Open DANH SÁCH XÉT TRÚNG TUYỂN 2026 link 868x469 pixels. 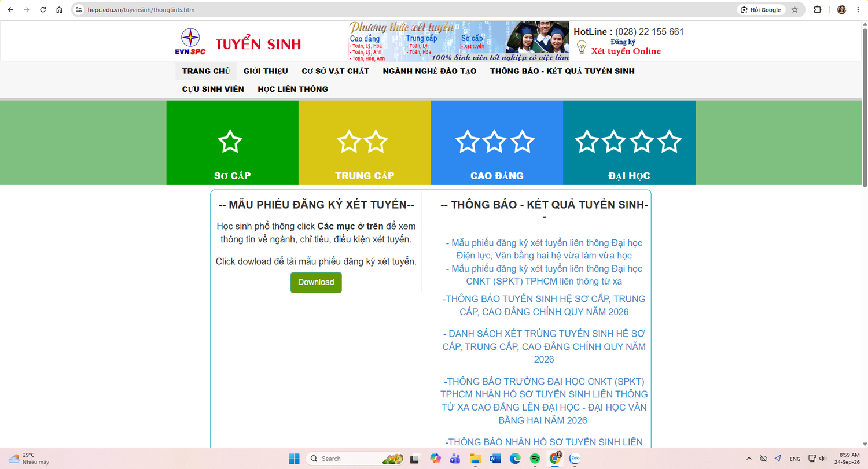pyautogui.click(x=544, y=346)
